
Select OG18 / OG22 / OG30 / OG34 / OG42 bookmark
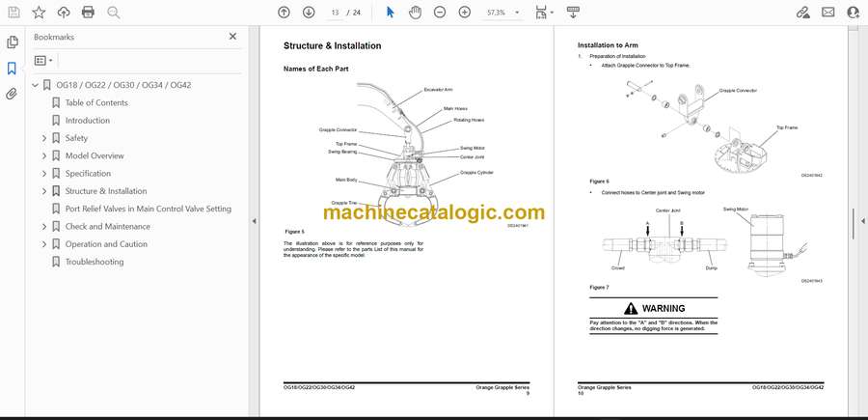tap(124, 85)
